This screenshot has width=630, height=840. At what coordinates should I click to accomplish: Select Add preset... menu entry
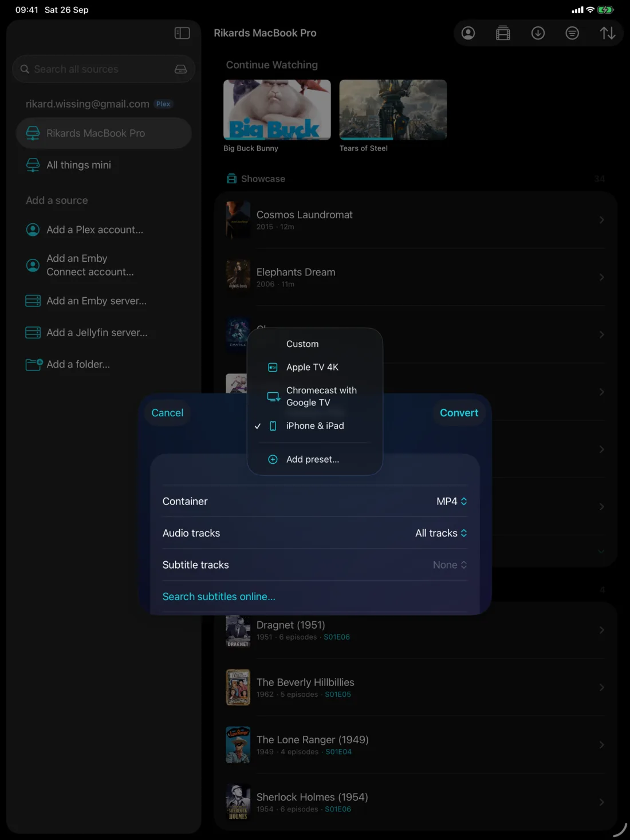(315, 459)
